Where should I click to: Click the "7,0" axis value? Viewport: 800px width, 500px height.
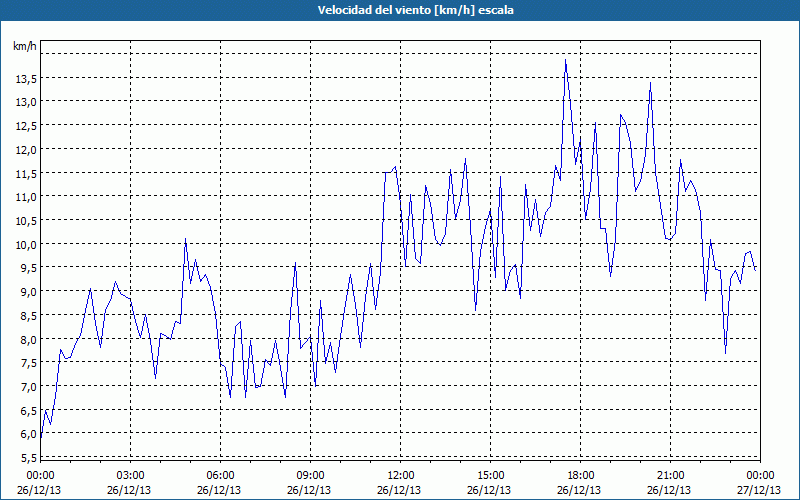pos(29,386)
